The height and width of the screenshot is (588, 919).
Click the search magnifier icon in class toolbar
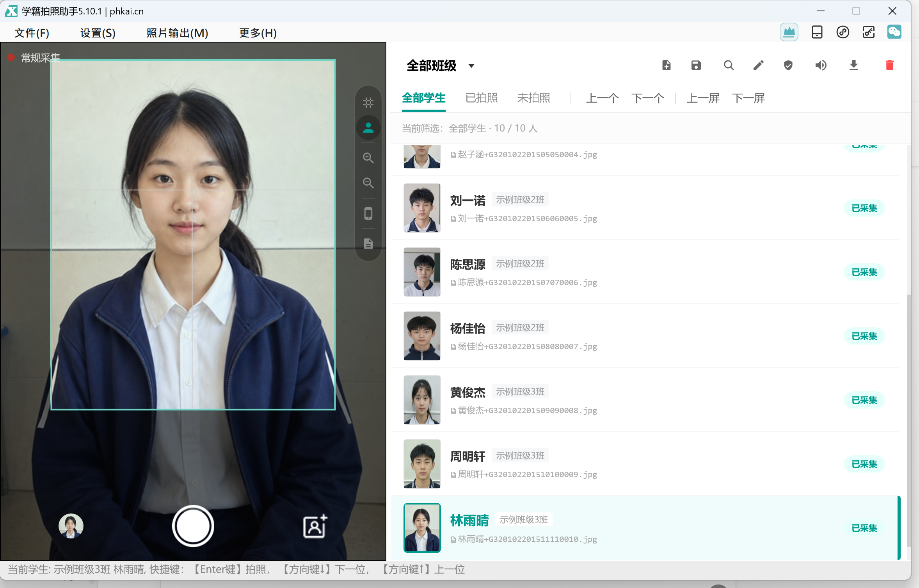(729, 65)
